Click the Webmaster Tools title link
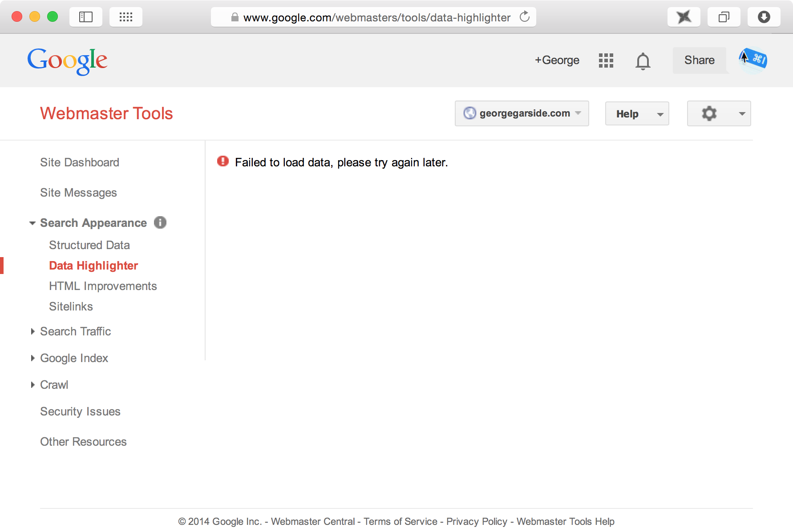Image resolution: width=793 pixels, height=532 pixels. click(x=106, y=113)
